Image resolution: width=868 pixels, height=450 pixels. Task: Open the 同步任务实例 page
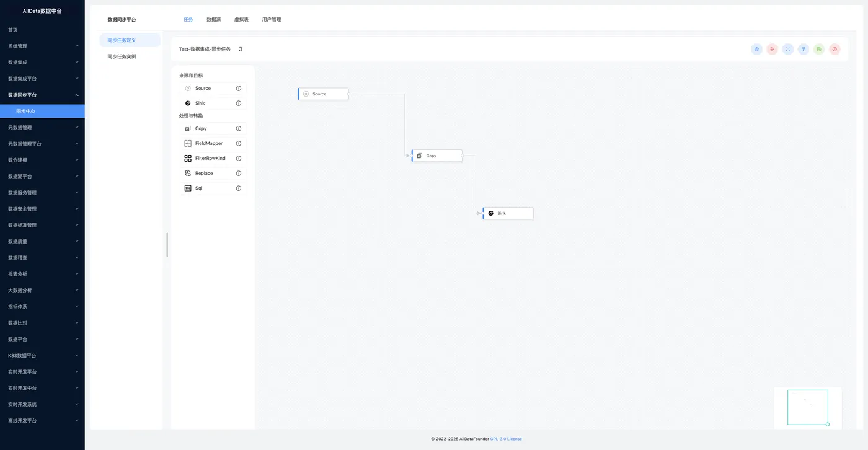point(122,56)
